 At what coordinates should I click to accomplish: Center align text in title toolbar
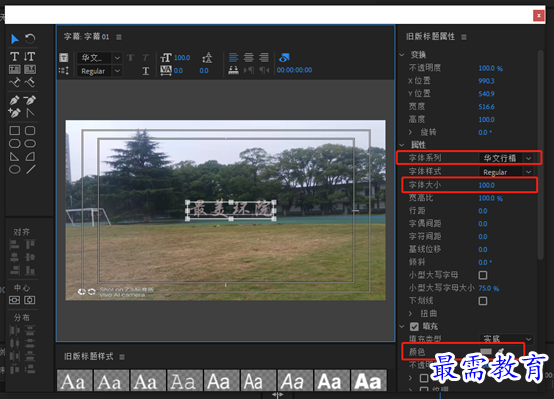tap(249, 57)
